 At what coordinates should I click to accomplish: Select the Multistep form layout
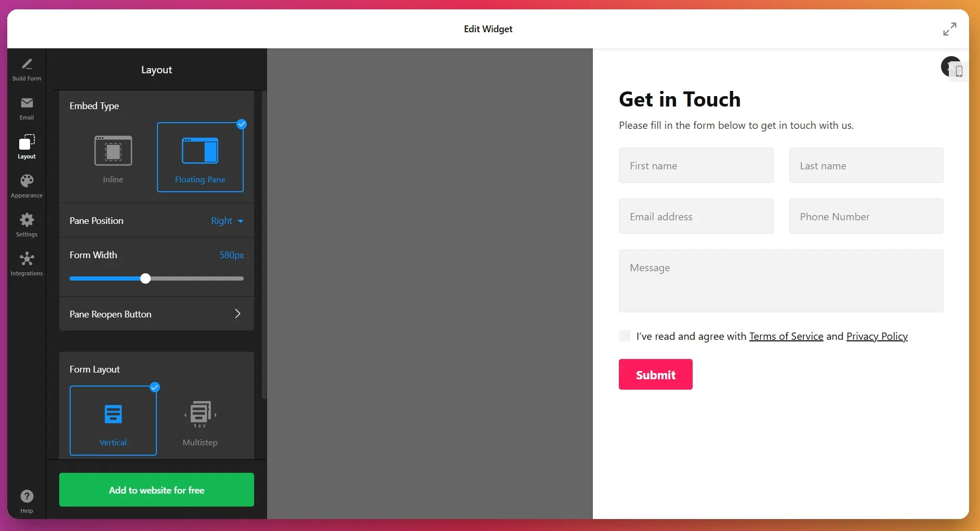pyautogui.click(x=200, y=421)
